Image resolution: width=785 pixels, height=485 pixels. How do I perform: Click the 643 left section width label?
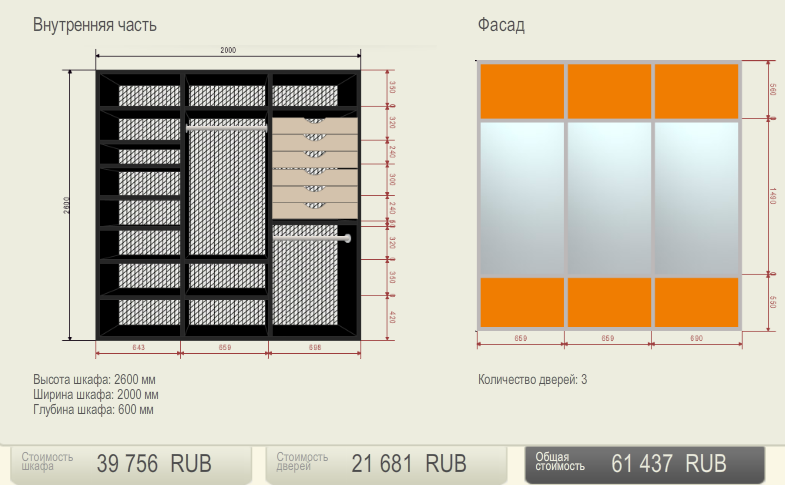tap(139, 347)
